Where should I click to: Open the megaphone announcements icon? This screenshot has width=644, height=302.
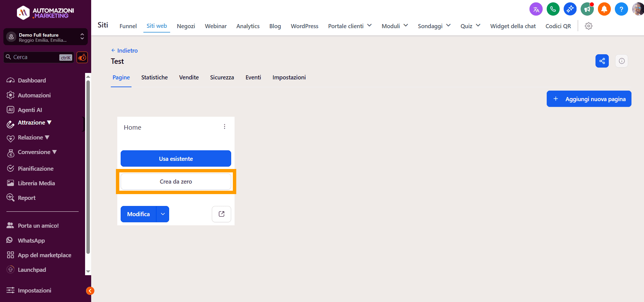click(x=587, y=9)
